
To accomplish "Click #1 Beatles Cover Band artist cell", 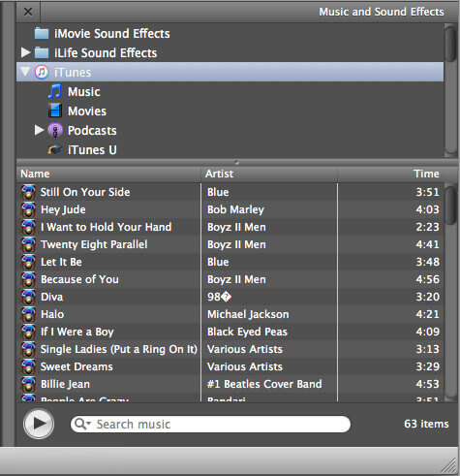I will [x=264, y=384].
